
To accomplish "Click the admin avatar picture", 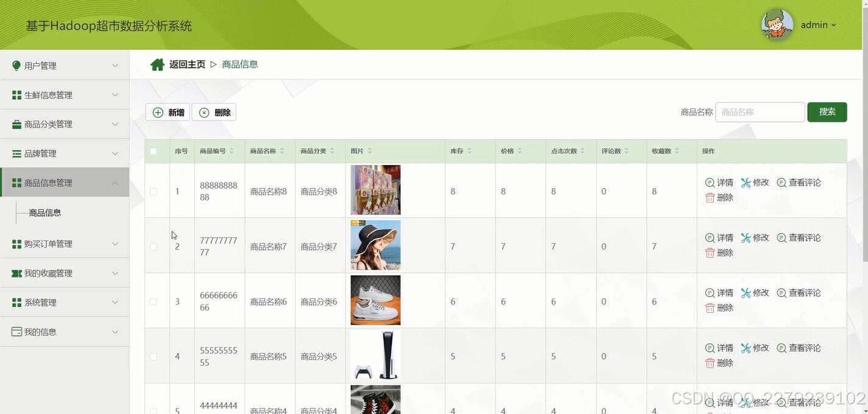I will point(777,25).
